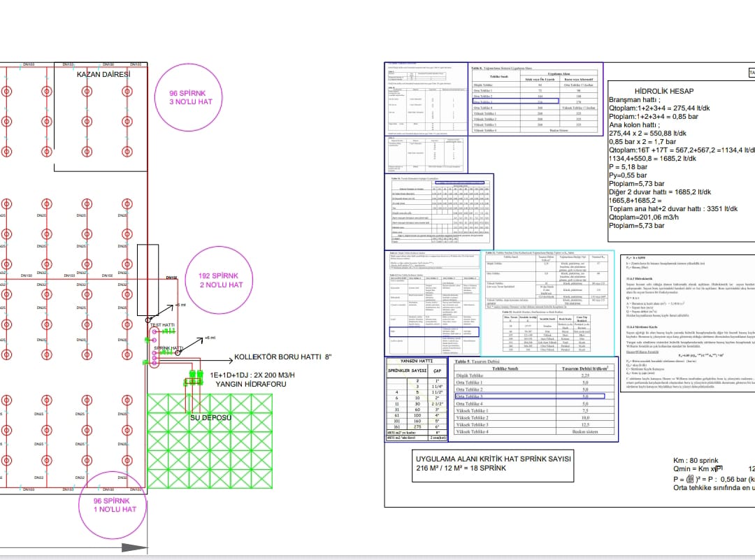The width and height of the screenshot is (755, 560).
Task: Select the SU DEPOSU label
Action: click(211, 417)
